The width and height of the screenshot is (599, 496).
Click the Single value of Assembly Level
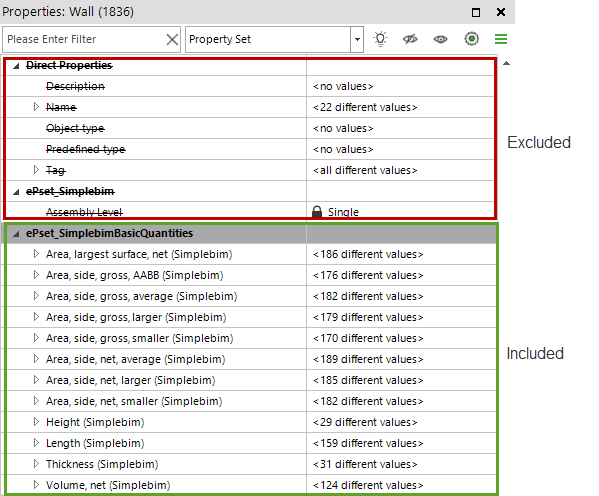343,212
